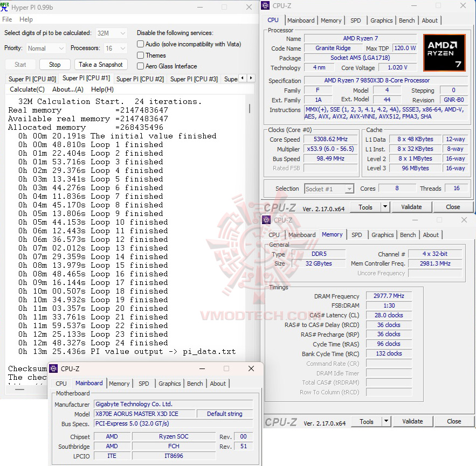Click the Mem Controller Freq 2981.3 MHz value
The image size is (476, 466).
(x=435, y=263)
